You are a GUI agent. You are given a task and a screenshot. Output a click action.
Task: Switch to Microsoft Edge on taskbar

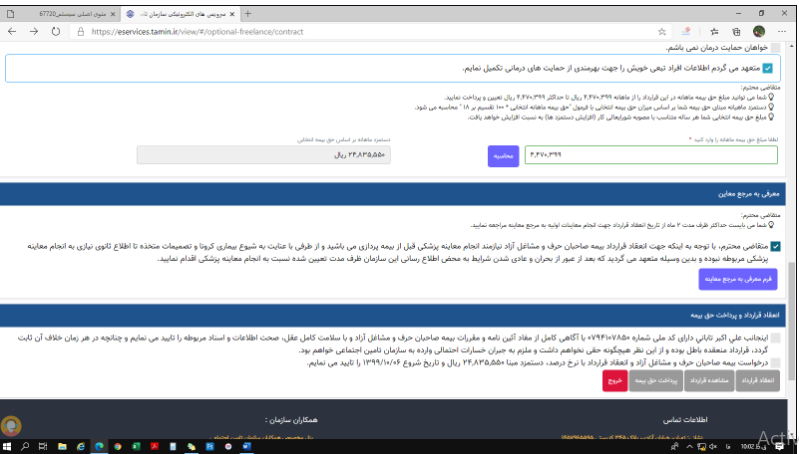point(99,446)
